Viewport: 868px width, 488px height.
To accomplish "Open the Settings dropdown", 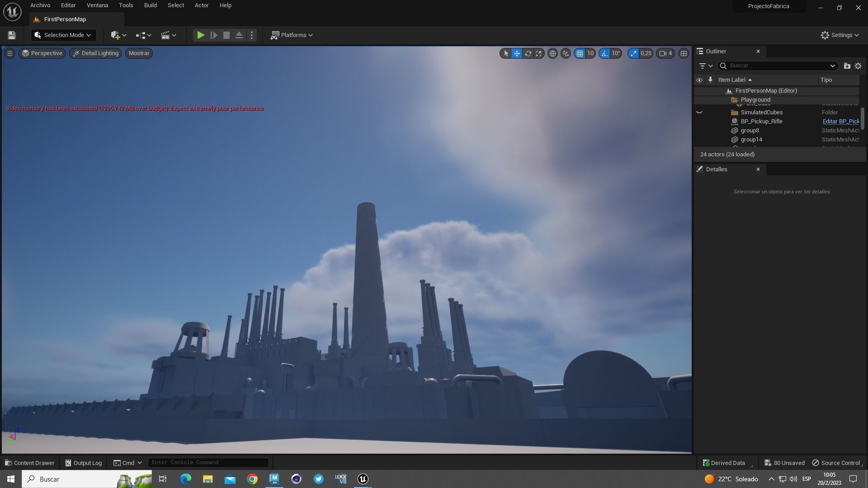I will click(840, 35).
